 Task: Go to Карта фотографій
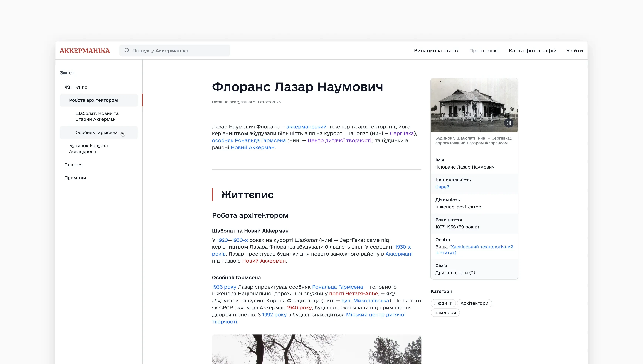coord(532,51)
